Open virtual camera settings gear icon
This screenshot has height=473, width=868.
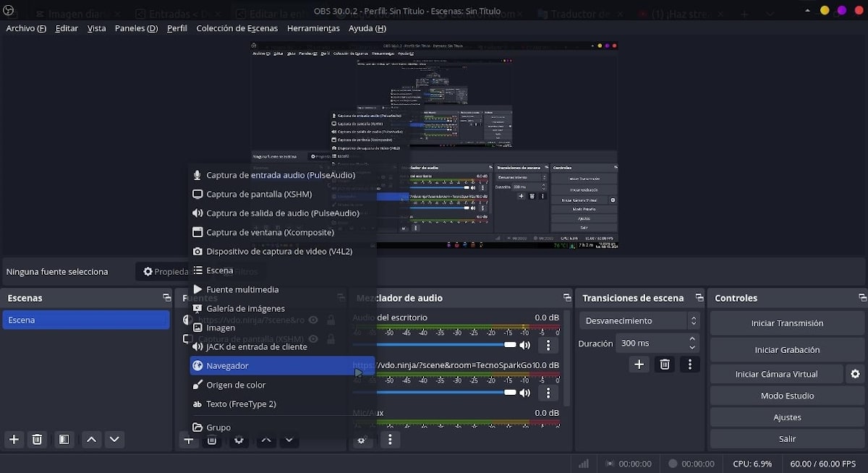pos(855,374)
